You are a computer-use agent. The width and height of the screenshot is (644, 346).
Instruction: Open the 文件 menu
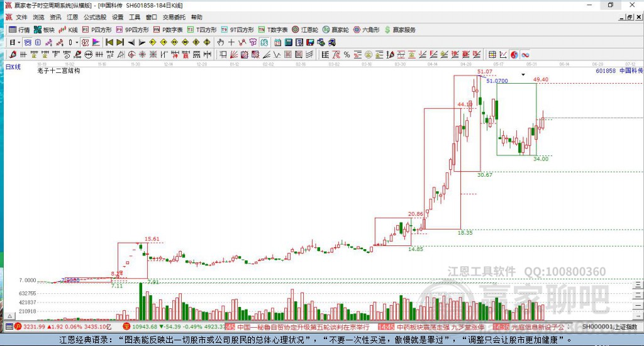click(21, 17)
